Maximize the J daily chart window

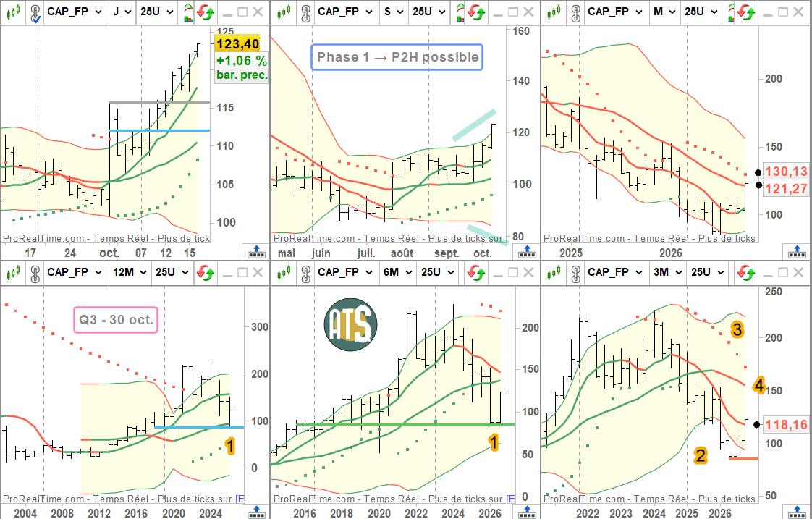(243, 12)
